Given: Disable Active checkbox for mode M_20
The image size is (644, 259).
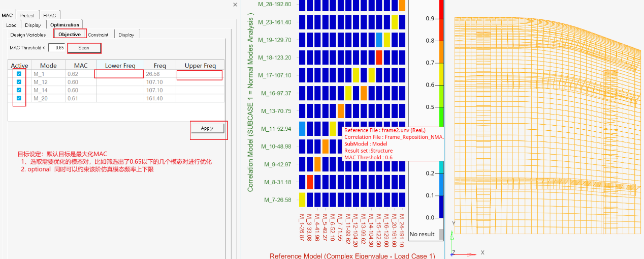Looking at the screenshot, I should [x=19, y=98].
